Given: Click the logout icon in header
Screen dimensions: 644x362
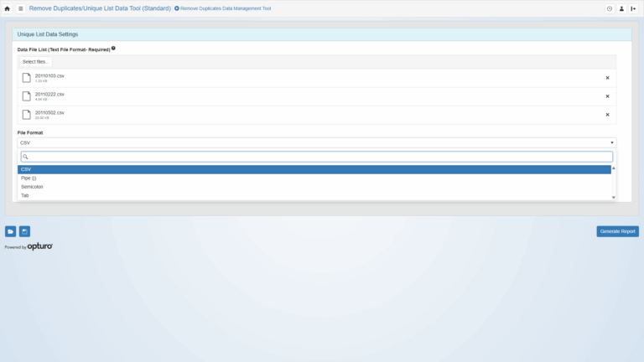Looking at the screenshot, I should 634,8.
